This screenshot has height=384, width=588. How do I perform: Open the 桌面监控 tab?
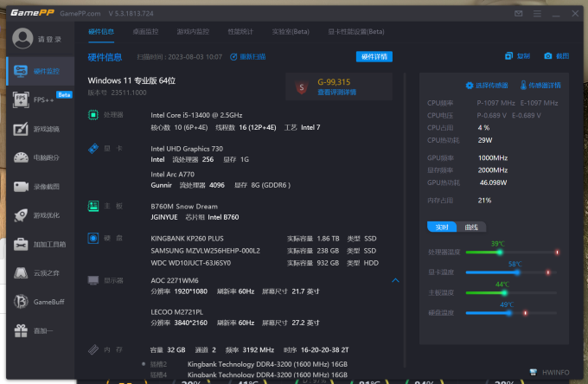145,31
